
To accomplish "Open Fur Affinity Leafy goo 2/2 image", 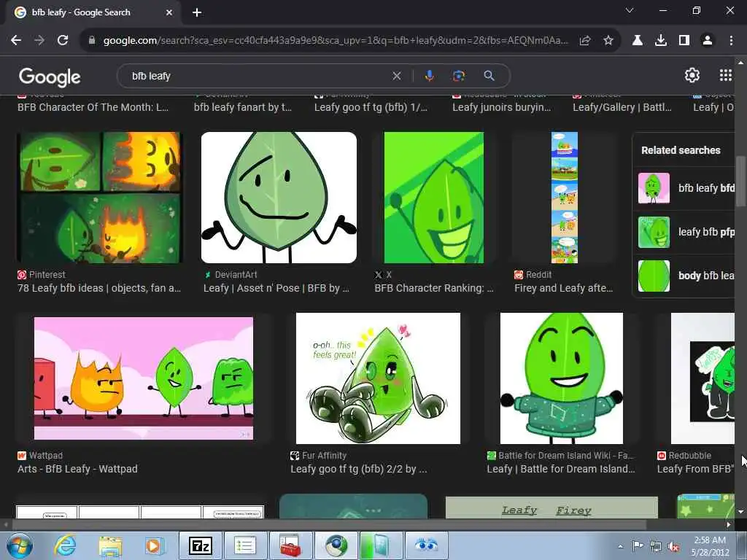I will pyautogui.click(x=379, y=378).
